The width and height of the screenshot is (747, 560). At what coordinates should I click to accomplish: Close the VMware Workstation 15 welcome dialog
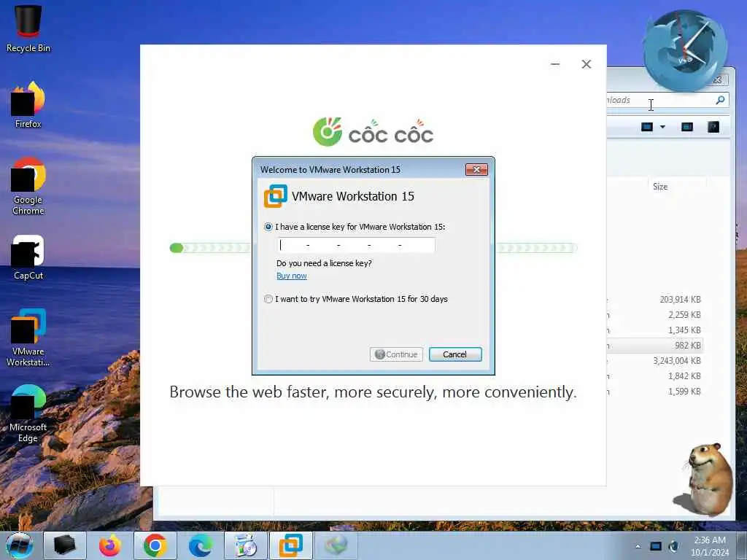click(x=476, y=169)
